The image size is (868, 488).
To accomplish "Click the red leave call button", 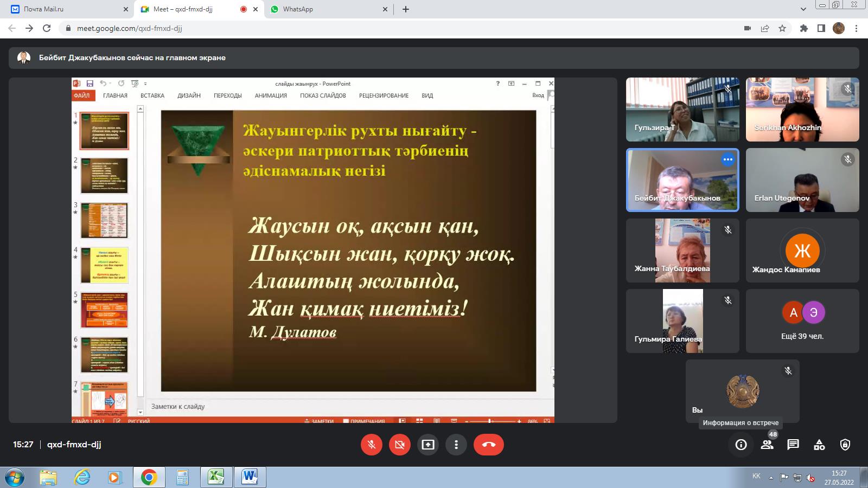I will (488, 445).
